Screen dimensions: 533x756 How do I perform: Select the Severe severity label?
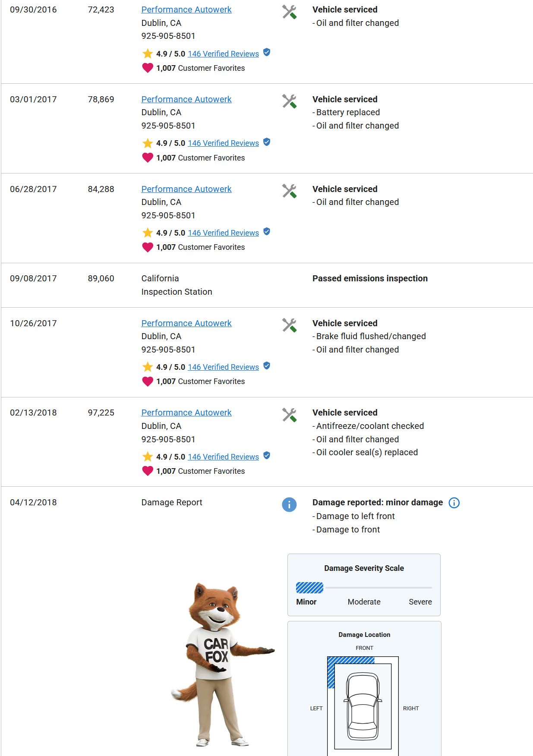[420, 602]
